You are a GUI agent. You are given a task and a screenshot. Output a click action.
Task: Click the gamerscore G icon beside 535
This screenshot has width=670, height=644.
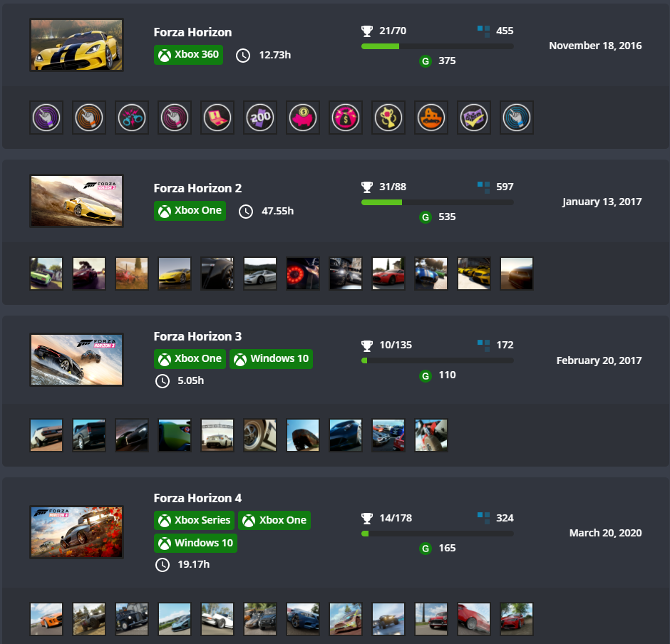pyautogui.click(x=425, y=217)
